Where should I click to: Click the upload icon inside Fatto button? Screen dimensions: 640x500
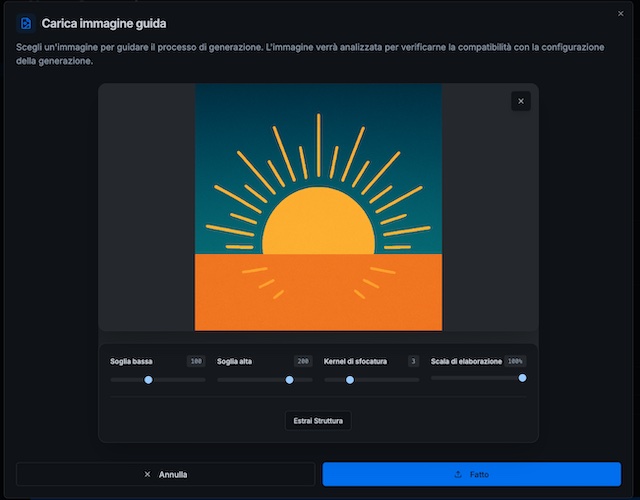pyautogui.click(x=458, y=474)
